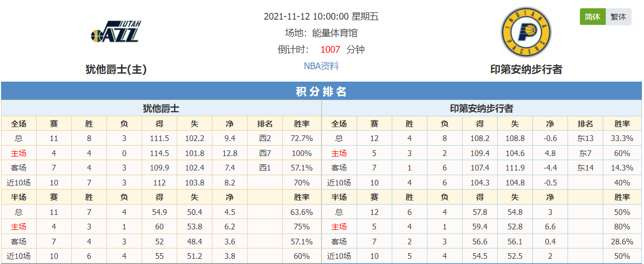Viewport: 644px width, 264px height.
Task: Click Jazz last-10 points 112
Action: pyautogui.click(x=160, y=182)
